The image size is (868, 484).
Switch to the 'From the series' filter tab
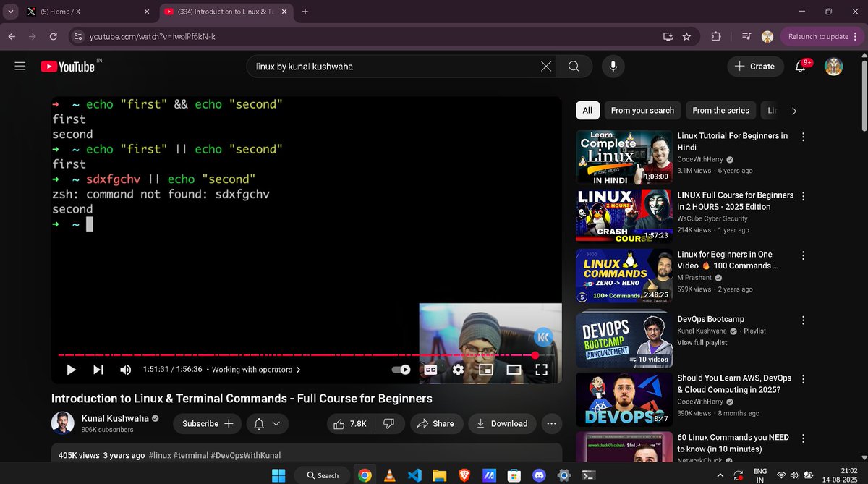point(720,110)
